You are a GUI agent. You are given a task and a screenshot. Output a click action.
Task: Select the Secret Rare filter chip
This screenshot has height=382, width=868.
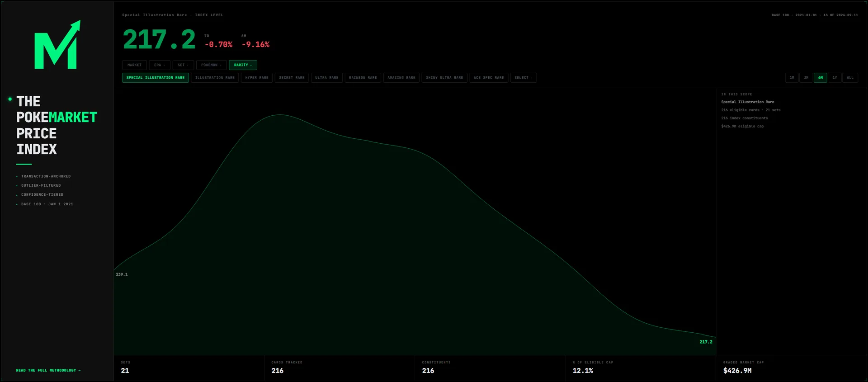(x=292, y=78)
